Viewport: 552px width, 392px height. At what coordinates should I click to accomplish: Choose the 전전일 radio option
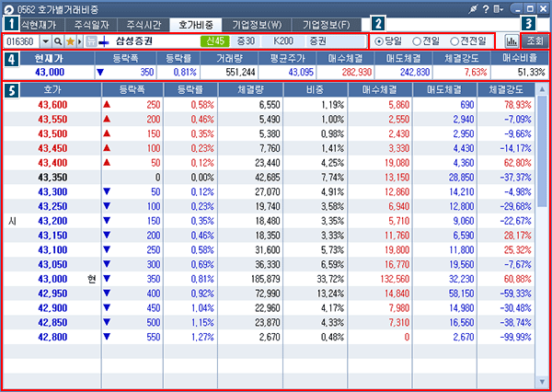[454, 41]
